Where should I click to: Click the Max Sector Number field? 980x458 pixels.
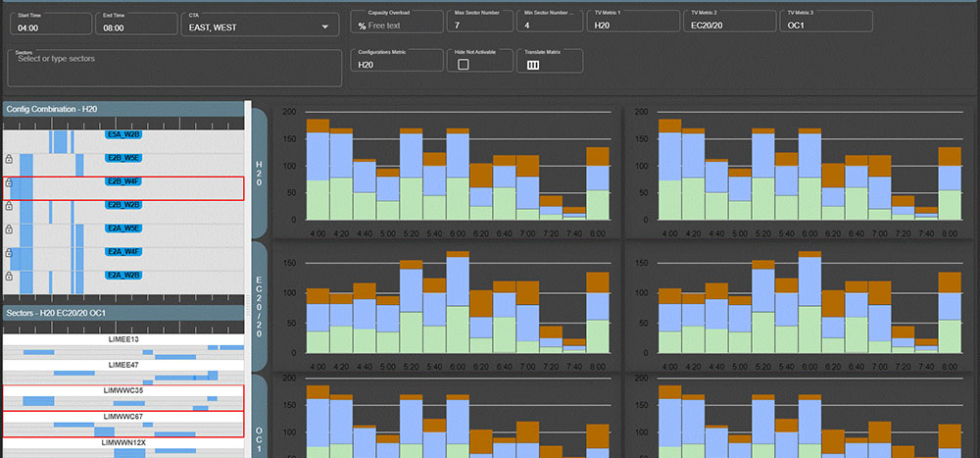point(480,22)
